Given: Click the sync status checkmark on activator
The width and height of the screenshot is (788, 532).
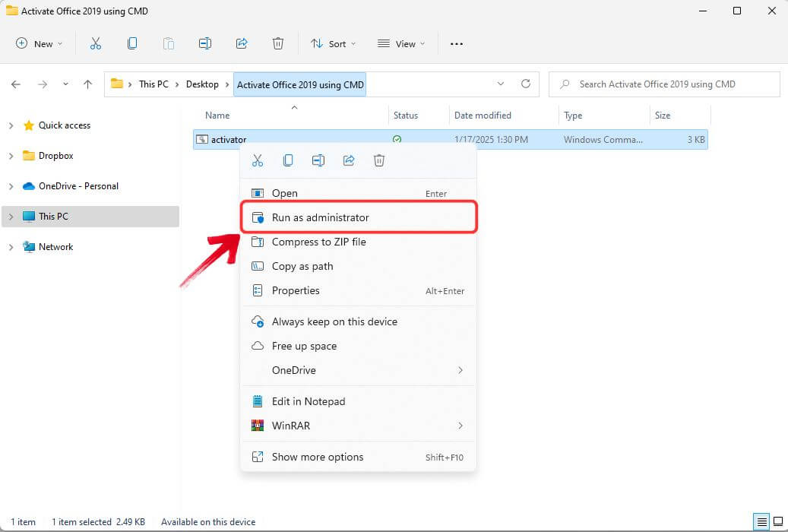Looking at the screenshot, I should coord(397,139).
